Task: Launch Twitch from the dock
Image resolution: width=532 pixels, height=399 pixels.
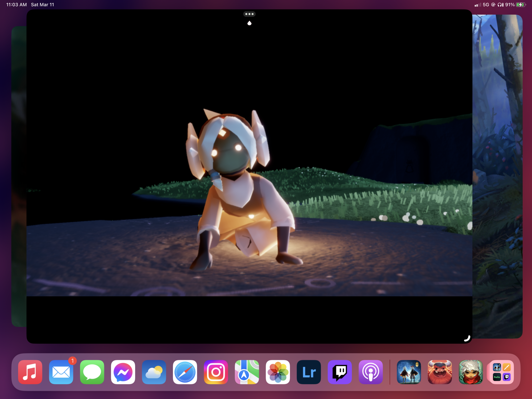Action: point(340,372)
